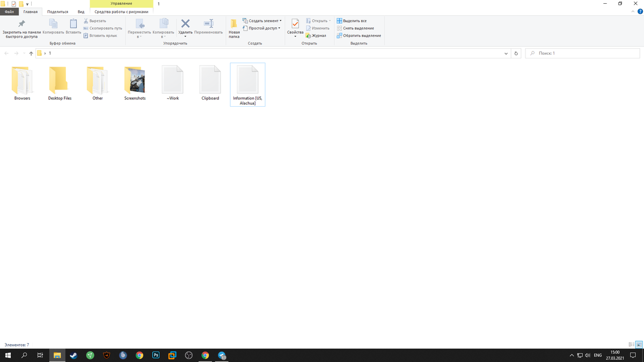Select the Screenshots folder
The image size is (644, 362).
(135, 84)
